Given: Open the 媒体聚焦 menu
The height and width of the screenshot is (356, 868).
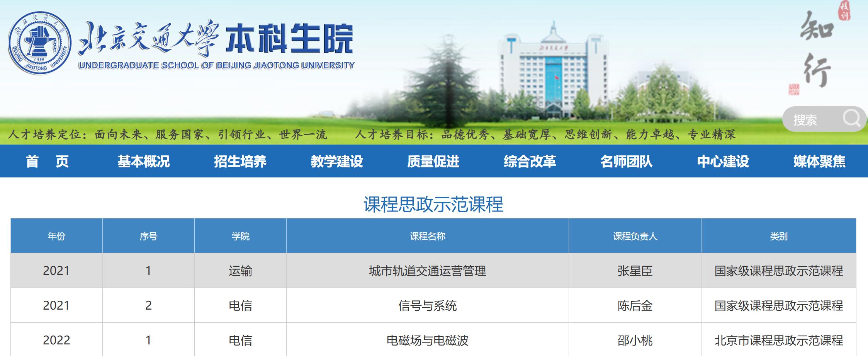Looking at the screenshot, I should pos(820,161).
